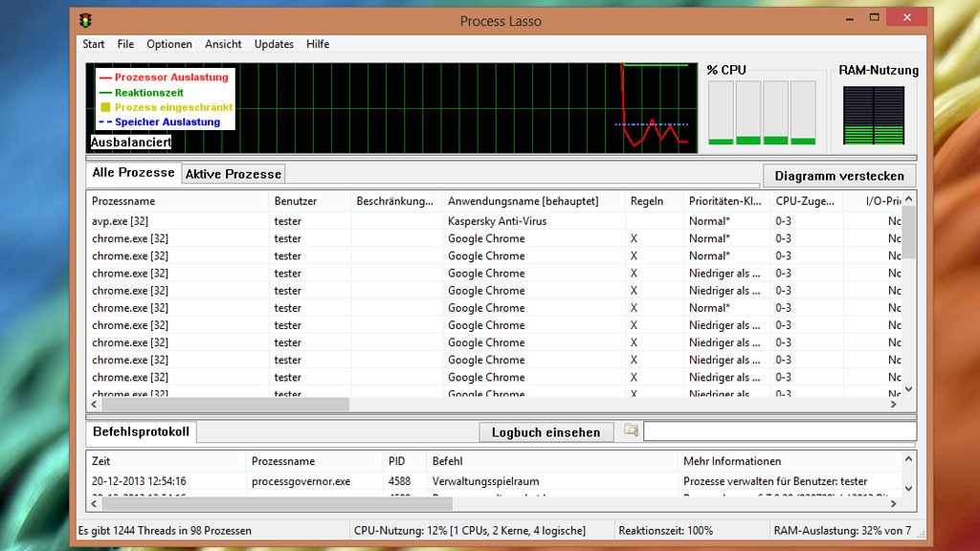The width and height of the screenshot is (980, 551).
Task: Switch to the Aktive Prozesse tab
Action: 234,174
